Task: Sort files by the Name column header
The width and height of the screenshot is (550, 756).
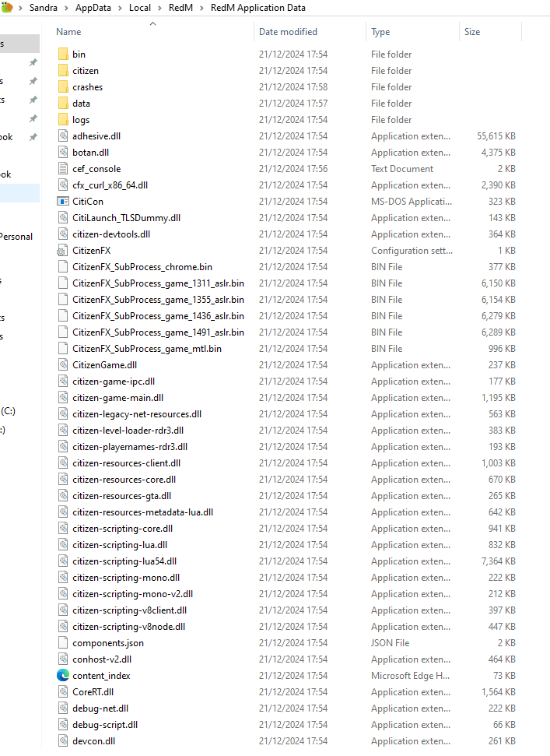Action: [68, 32]
